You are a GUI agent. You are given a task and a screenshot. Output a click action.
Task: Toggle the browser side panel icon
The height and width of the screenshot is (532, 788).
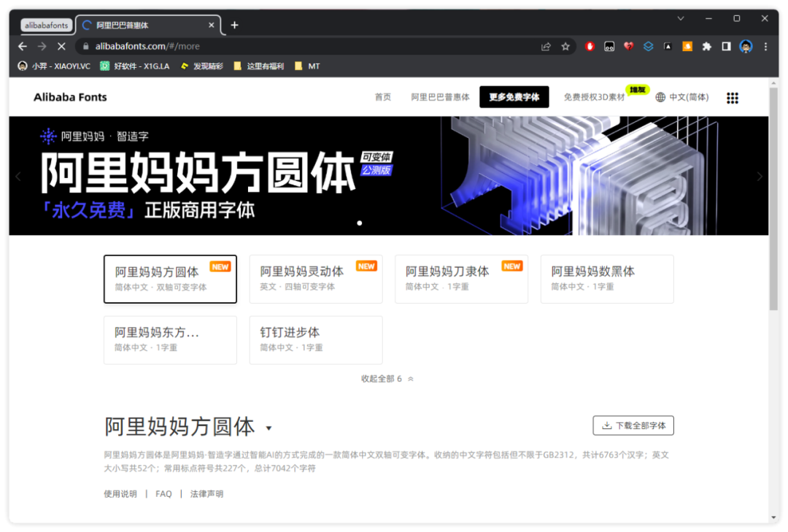(726, 46)
